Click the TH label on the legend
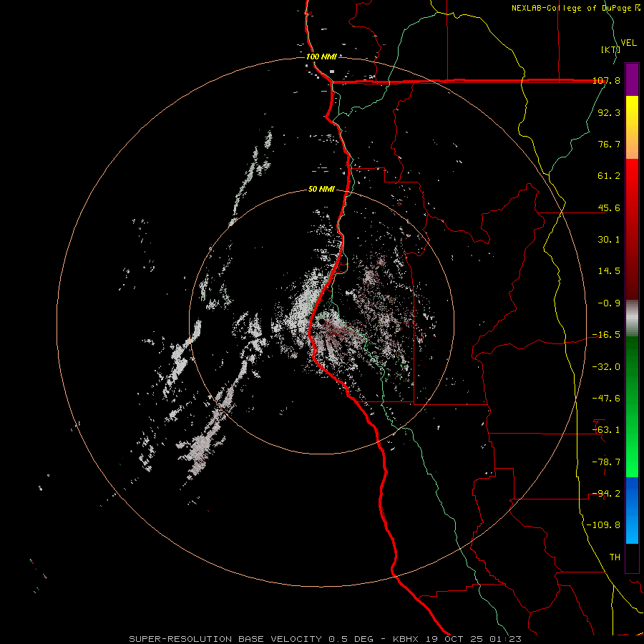 click(615, 557)
